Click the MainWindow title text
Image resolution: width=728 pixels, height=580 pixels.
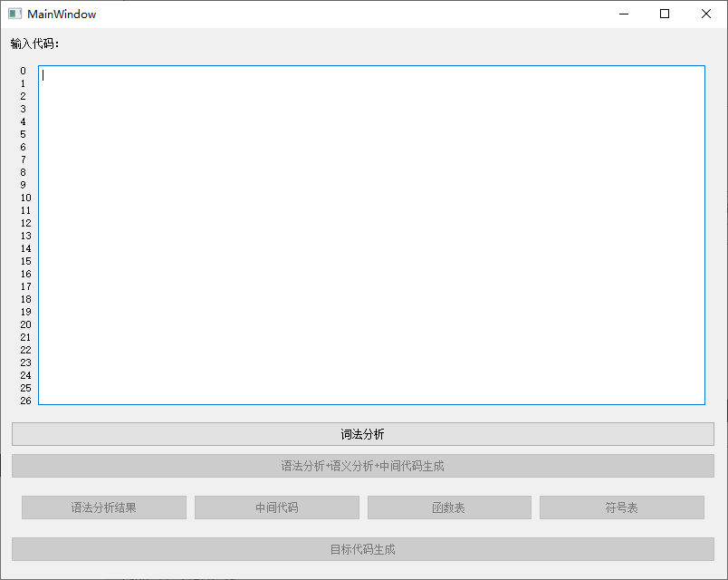pyautogui.click(x=62, y=14)
